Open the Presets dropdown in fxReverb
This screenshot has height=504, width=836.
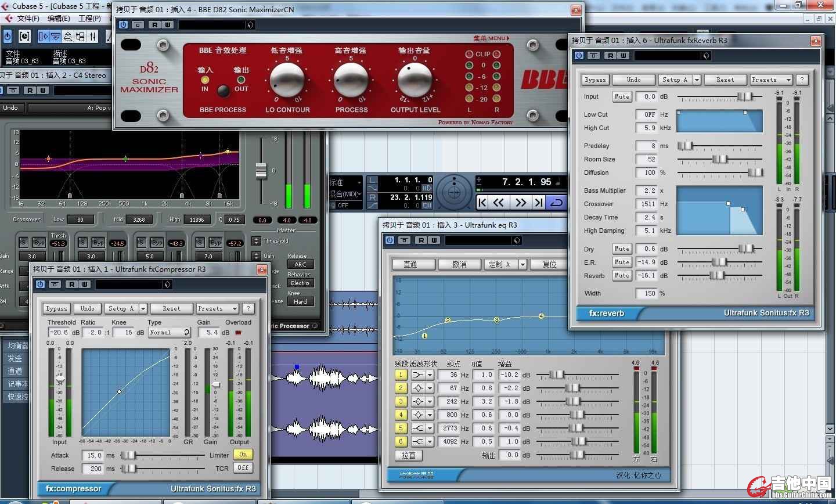click(x=770, y=80)
